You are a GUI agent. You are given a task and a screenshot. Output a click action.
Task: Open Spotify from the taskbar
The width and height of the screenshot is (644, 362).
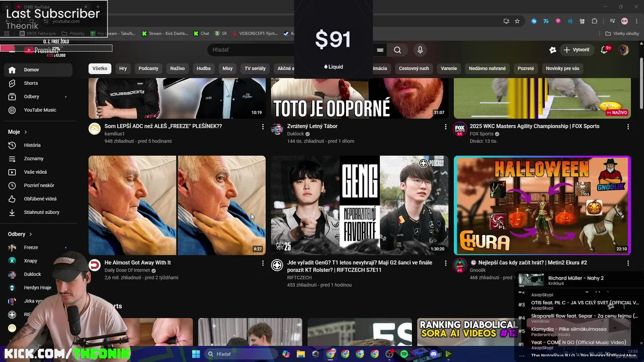(404, 354)
